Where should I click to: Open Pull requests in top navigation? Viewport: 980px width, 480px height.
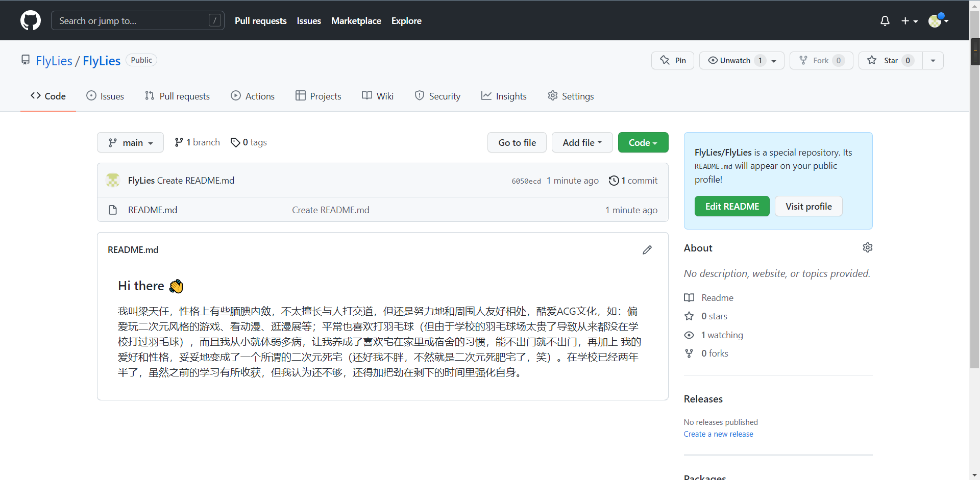tap(261, 21)
